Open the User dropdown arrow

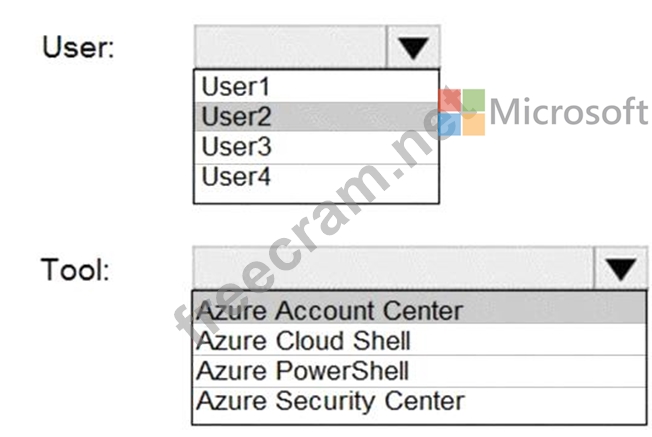(412, 47)
